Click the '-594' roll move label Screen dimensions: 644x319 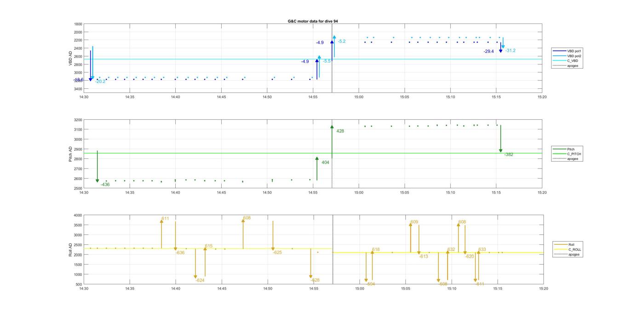pos(371,284)
